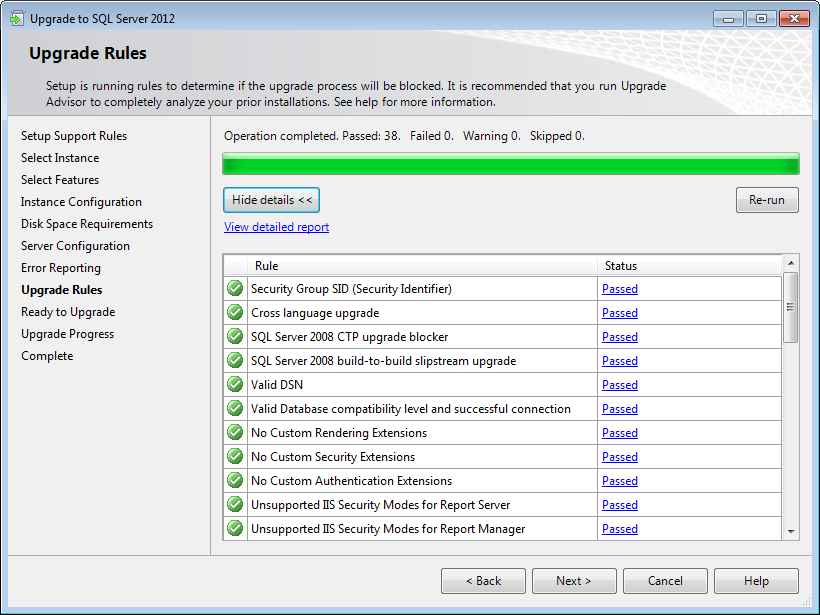Open Passed status for No Custom Authentication Extensions
Image resolution: width=820 pixels, height=615 pixels.
(620, 481)
